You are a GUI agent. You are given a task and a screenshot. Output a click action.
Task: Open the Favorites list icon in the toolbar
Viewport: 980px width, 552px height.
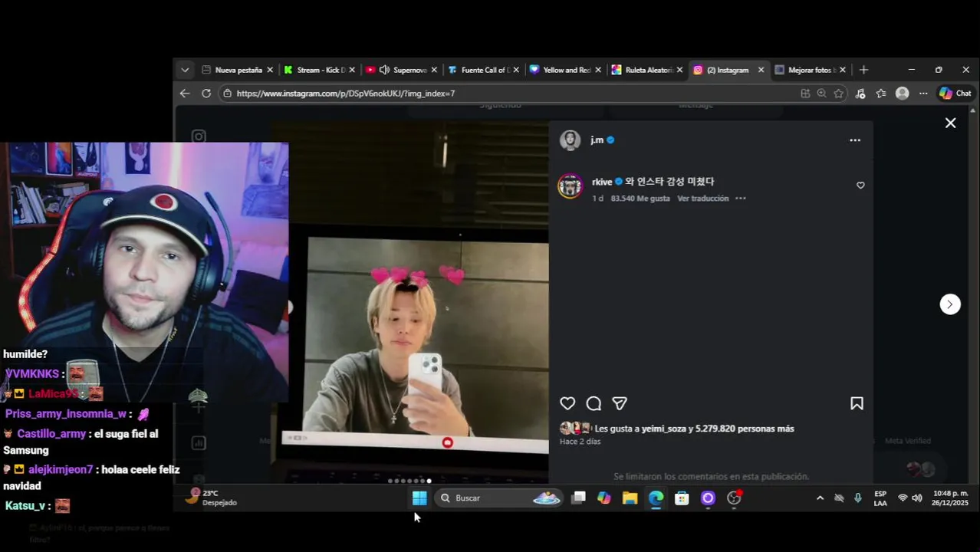[x=881, y=93]
